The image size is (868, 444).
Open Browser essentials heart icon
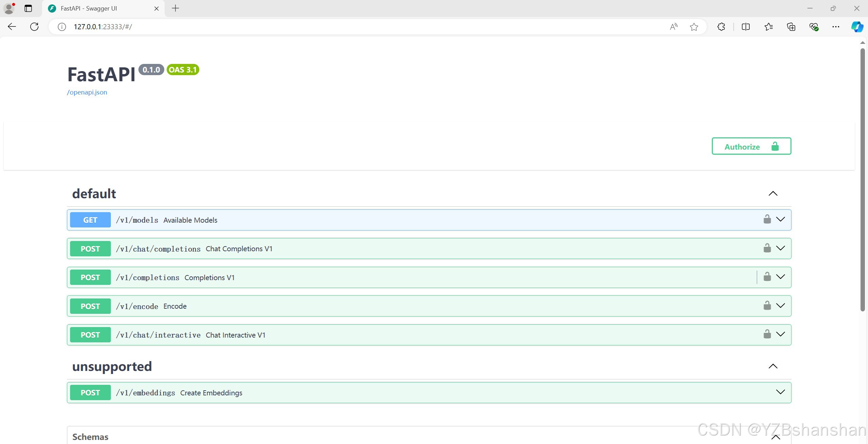pos(814,27)
